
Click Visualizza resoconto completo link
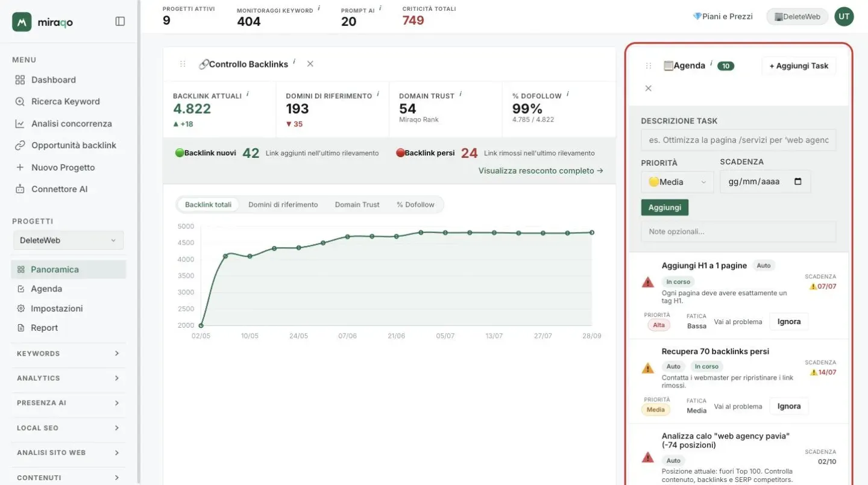pos(541,171)
